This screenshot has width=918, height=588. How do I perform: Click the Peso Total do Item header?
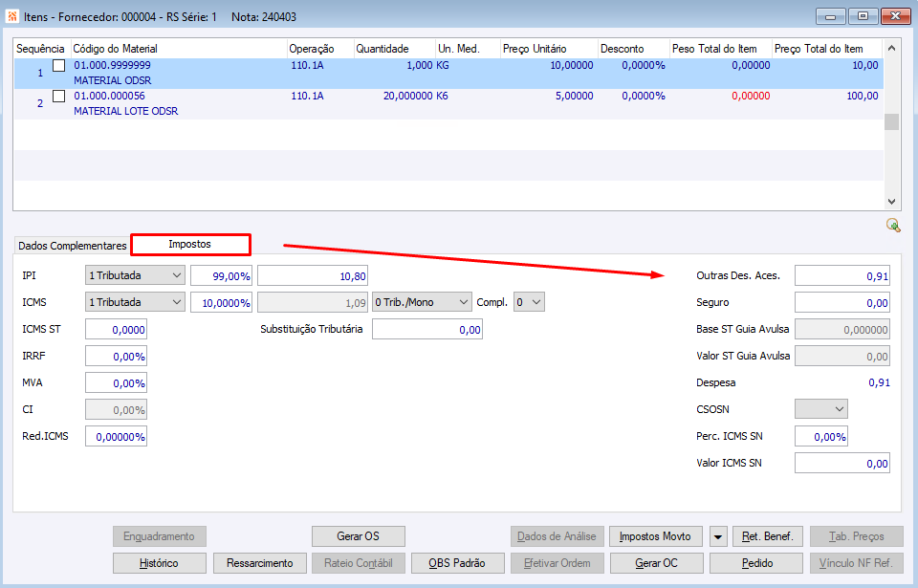coord(721,49)
